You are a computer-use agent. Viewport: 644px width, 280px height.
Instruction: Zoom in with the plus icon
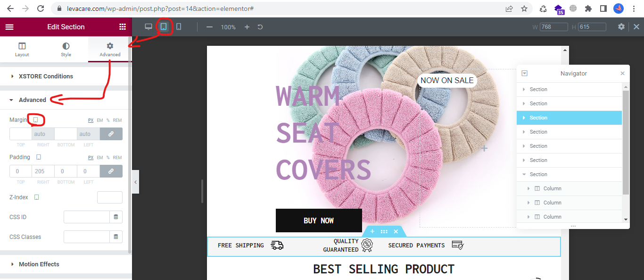click(x=247, y=27)
